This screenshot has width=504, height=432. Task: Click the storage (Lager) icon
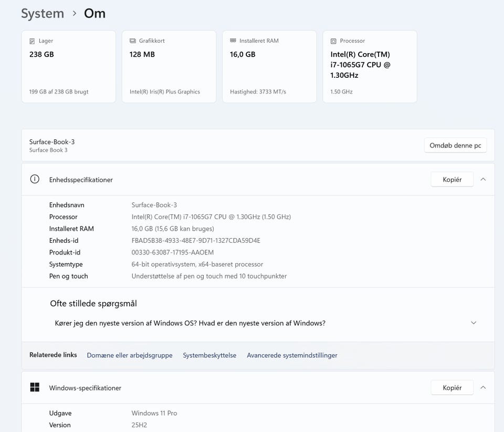click(33, 41)
